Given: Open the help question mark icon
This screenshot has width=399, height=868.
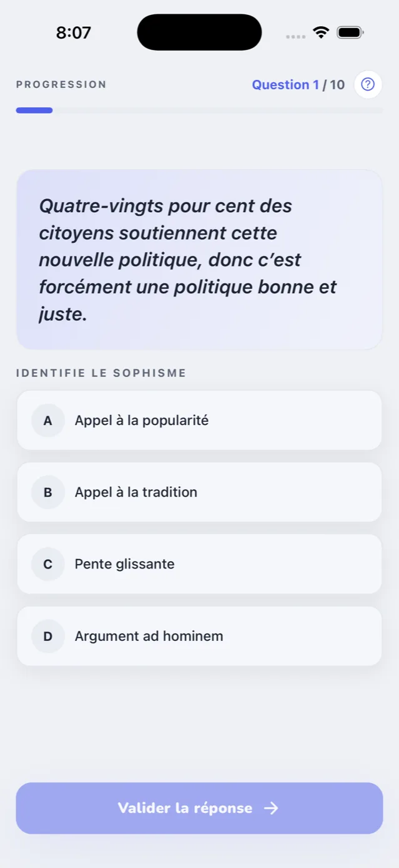Looking at the screenshot, I should [368, 84].
